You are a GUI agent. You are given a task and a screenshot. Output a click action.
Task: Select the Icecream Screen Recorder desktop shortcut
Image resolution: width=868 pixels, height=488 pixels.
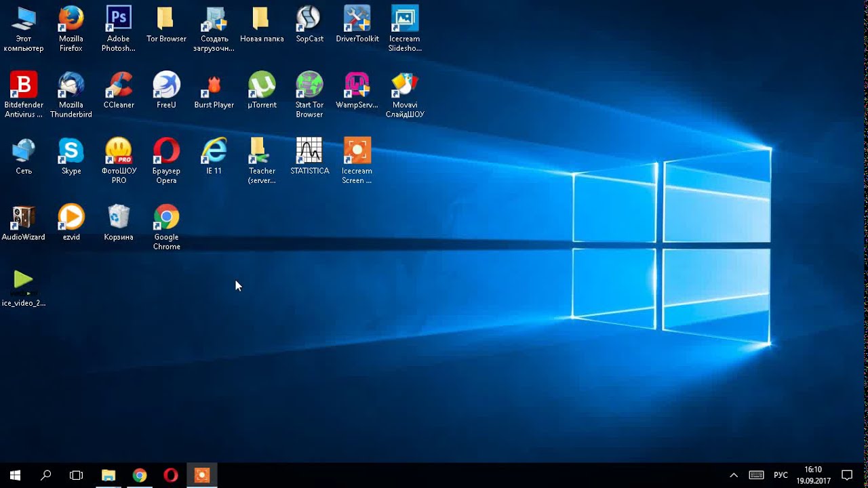click(x=357, y=161)
